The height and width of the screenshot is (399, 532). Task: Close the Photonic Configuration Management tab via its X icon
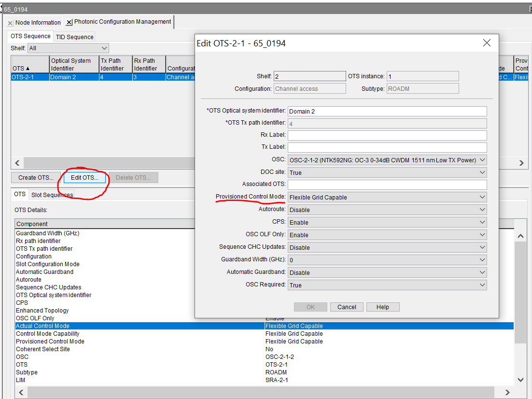(69, 22)
